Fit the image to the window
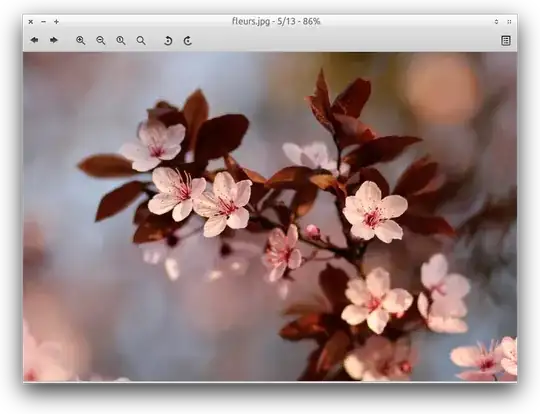 coord(141,40)
